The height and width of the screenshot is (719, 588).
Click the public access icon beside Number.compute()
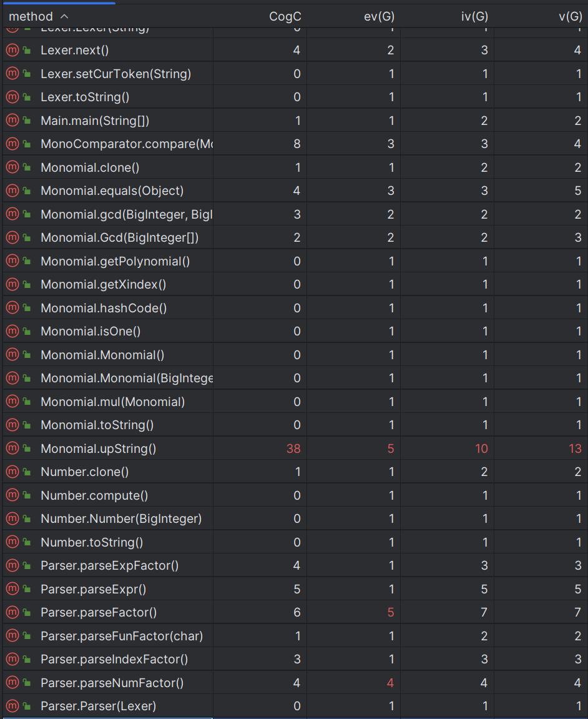27,495
